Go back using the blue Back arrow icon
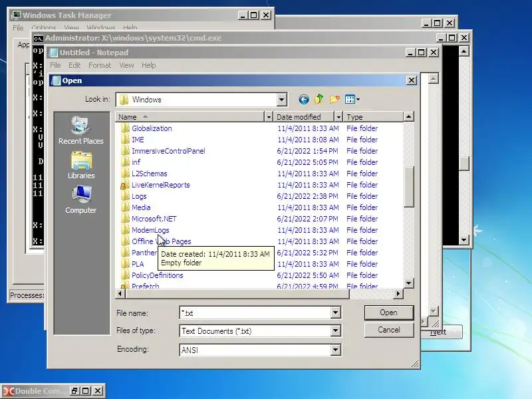The height and width of the screenshot is (399, 532). 304,99
